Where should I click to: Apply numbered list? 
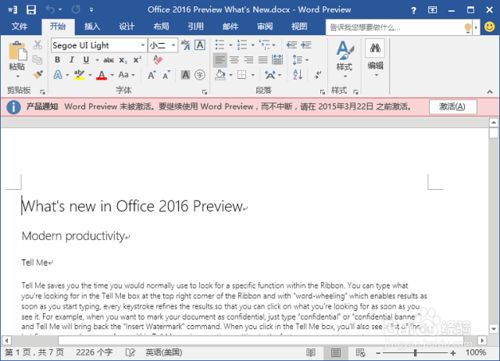[242, 44]
